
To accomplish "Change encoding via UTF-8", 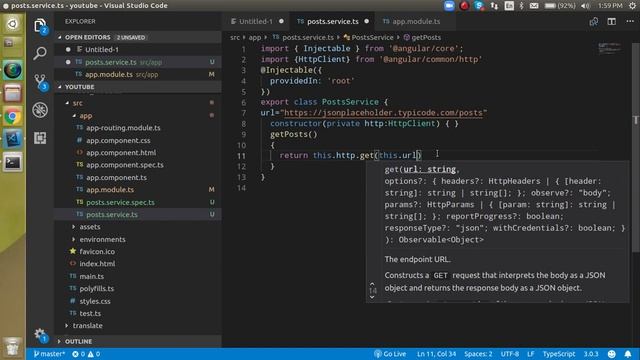I will coord(510,354).
